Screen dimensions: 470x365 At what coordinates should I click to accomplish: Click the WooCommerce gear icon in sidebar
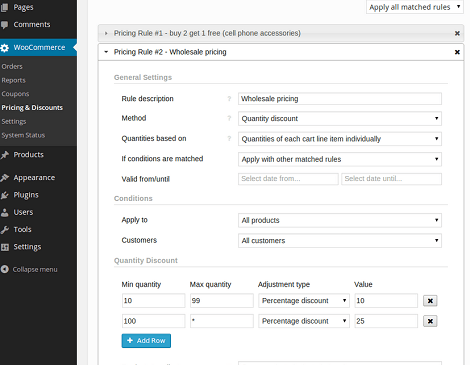[4, 48]
